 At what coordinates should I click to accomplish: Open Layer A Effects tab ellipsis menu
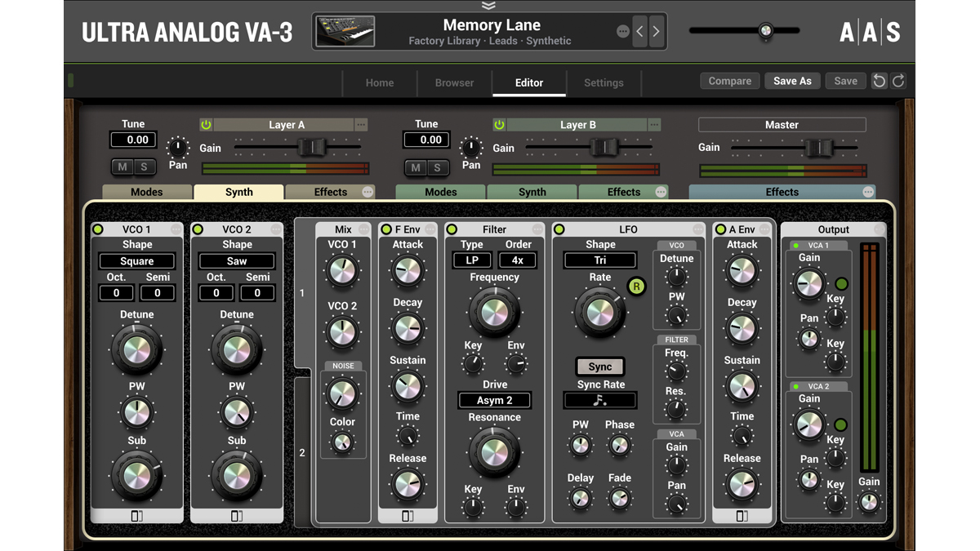367,192
